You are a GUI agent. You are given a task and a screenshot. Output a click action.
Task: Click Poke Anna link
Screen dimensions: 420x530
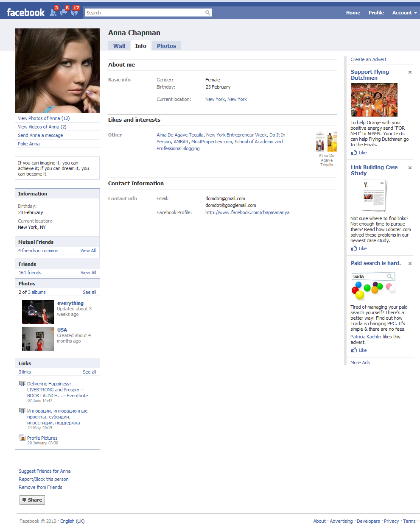29,144
